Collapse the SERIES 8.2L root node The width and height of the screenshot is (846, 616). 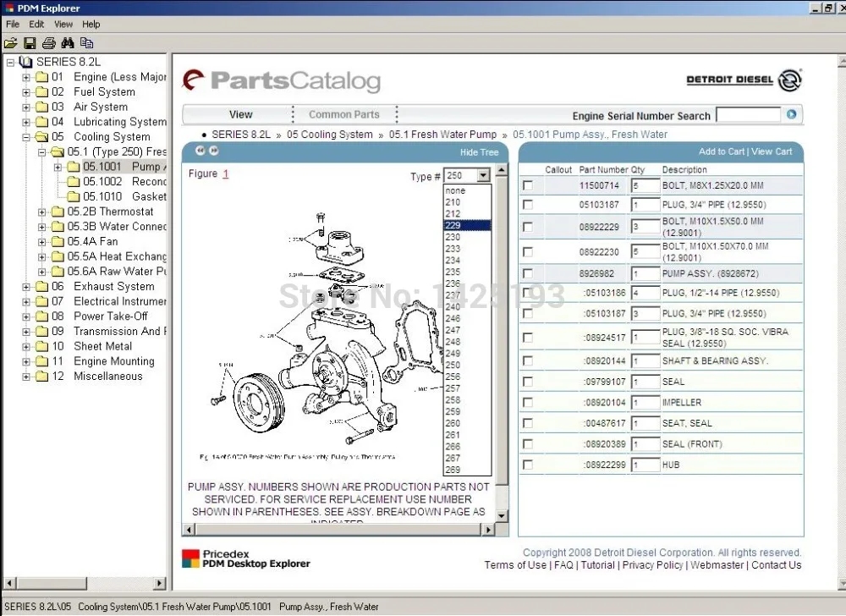10,62
